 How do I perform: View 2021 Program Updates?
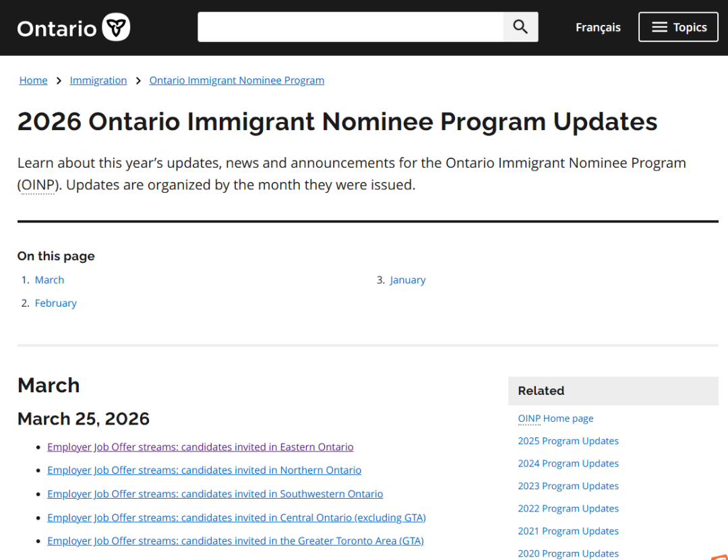[568, 531]
